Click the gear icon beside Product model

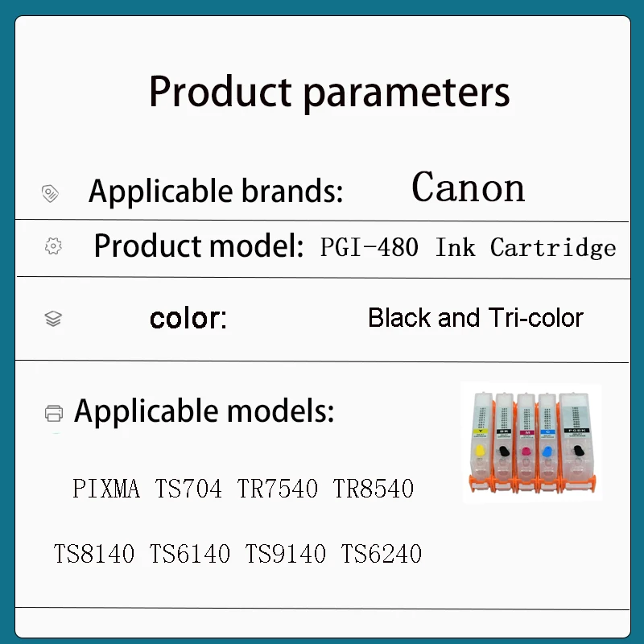(x=53, y=246)
